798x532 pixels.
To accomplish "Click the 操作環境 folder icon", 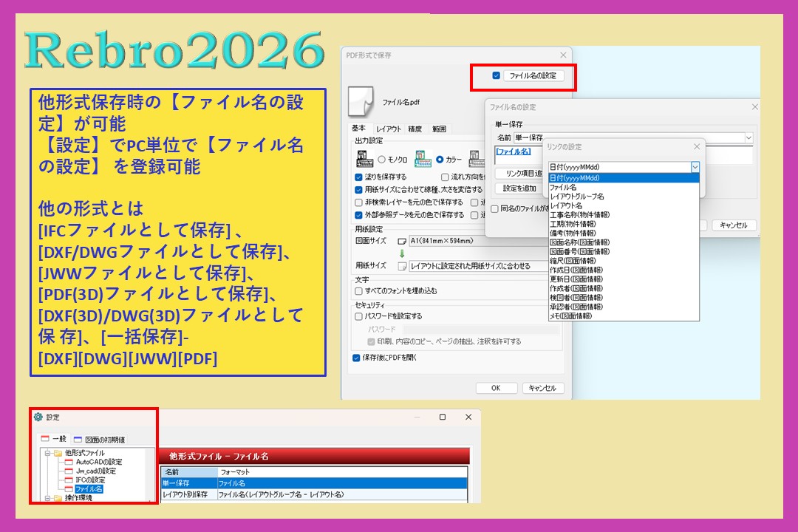I will point(58,498).
